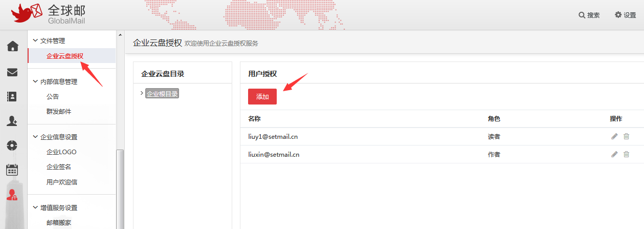Click the add-user icon in left rail
Image resolution: width=644 pixels, height=229 pixels.
tap(12, 121)
